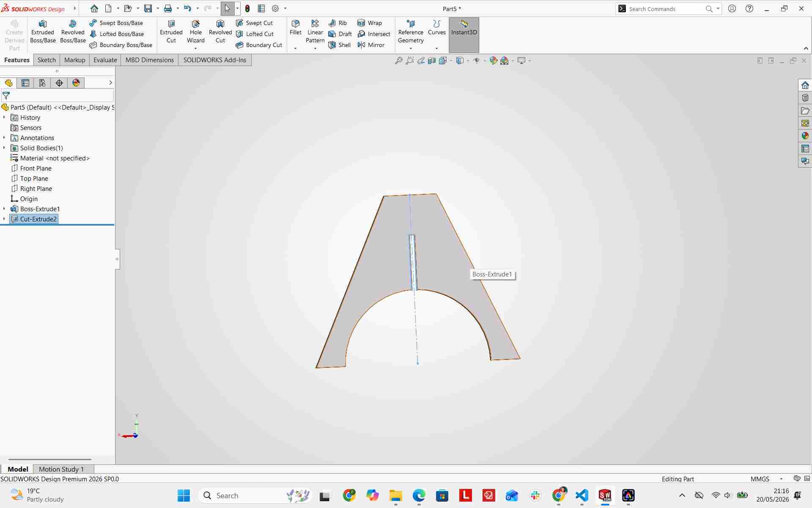
Task: Select the Boundary Cut tool
Action: pos(259,45)
